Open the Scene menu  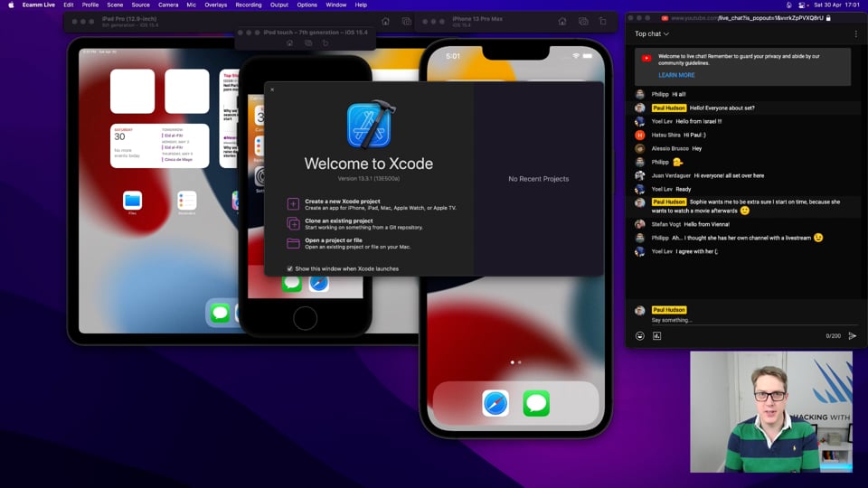[x=115, y=5]
